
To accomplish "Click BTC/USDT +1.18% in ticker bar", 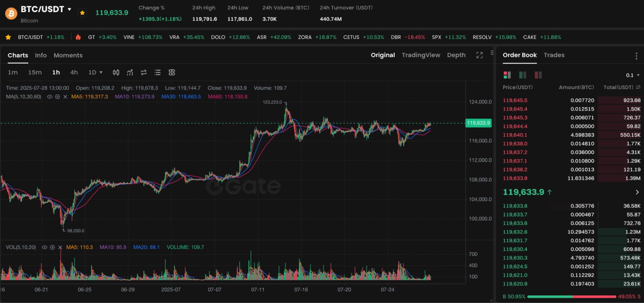I will click(x=41, y=37).
